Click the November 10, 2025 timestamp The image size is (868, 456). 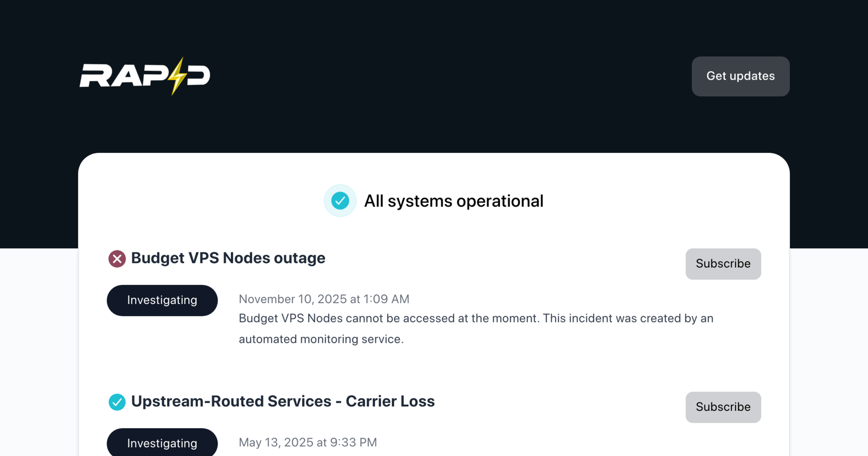tap(324, 299)
